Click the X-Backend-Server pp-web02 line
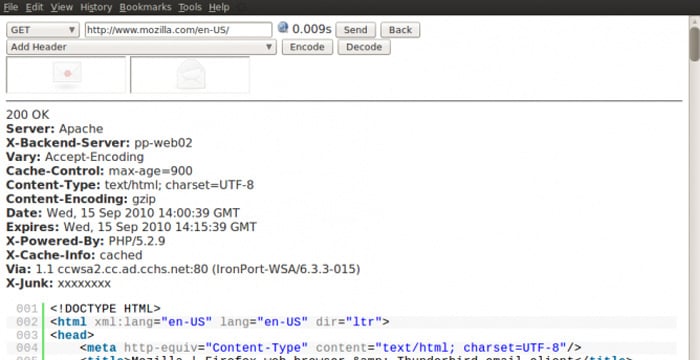Screen dimensions: 700x360 [x=99, y=143]
